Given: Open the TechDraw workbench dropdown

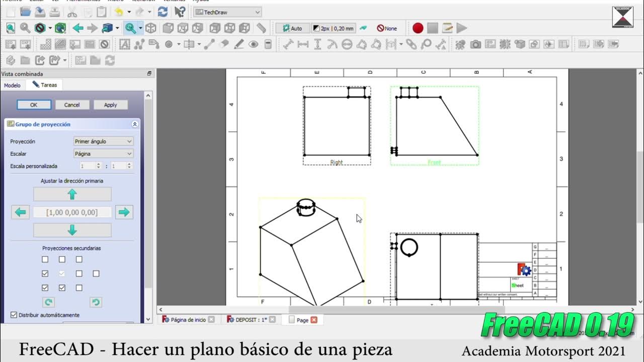Looking at the screenshot, I should 228,12.
